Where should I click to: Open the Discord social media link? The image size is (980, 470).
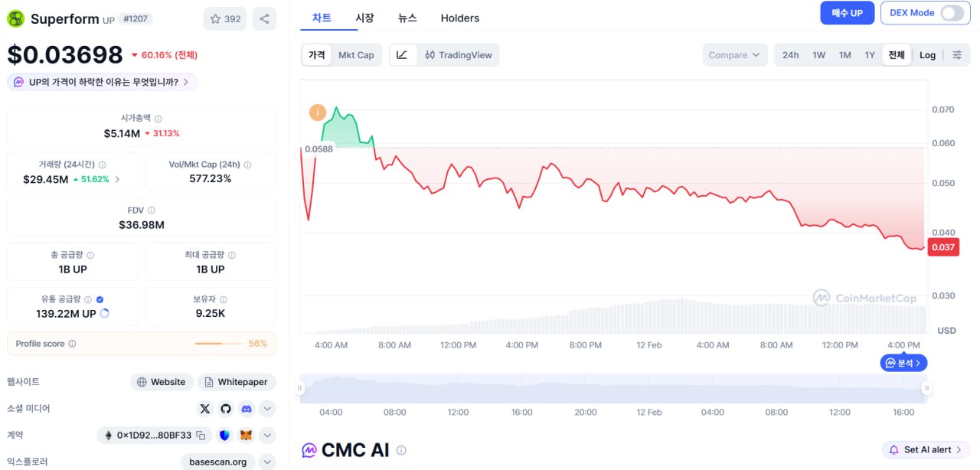coord(247,409)
